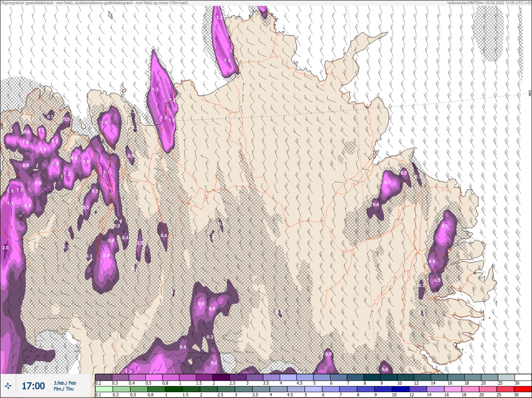Pick the white swatch ending the upper legend
This screenshot has width=532, height=398.
point(523,378)
